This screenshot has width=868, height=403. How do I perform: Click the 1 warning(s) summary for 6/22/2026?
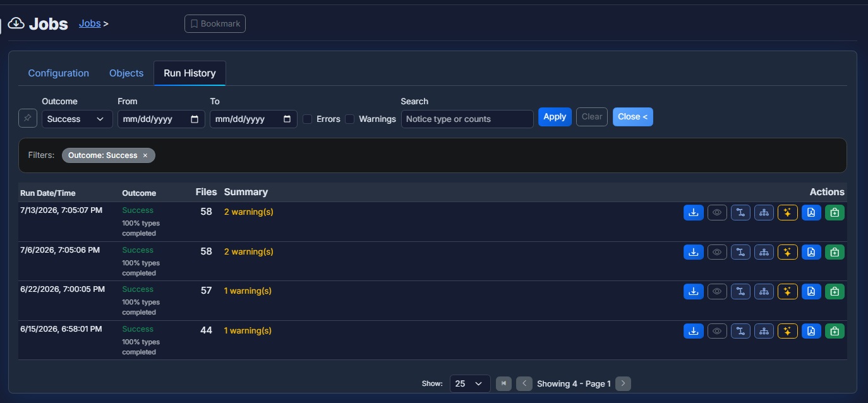pos(248,291)
